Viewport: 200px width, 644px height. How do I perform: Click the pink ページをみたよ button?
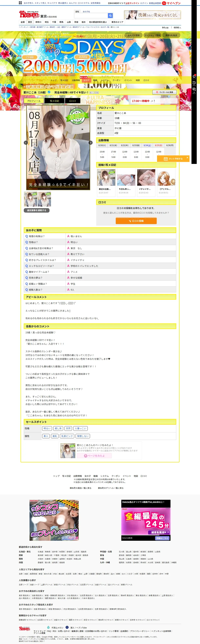point(94,456)
